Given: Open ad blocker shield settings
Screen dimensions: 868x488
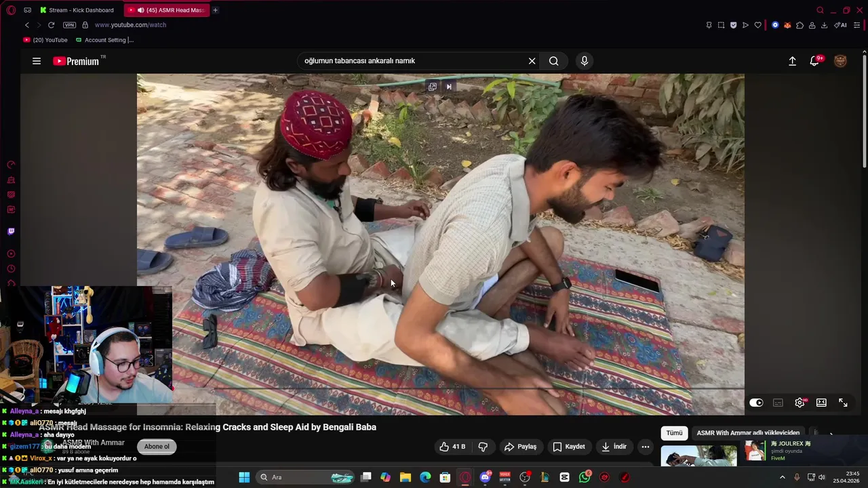Looking at the screenshot, I should 733,25.
